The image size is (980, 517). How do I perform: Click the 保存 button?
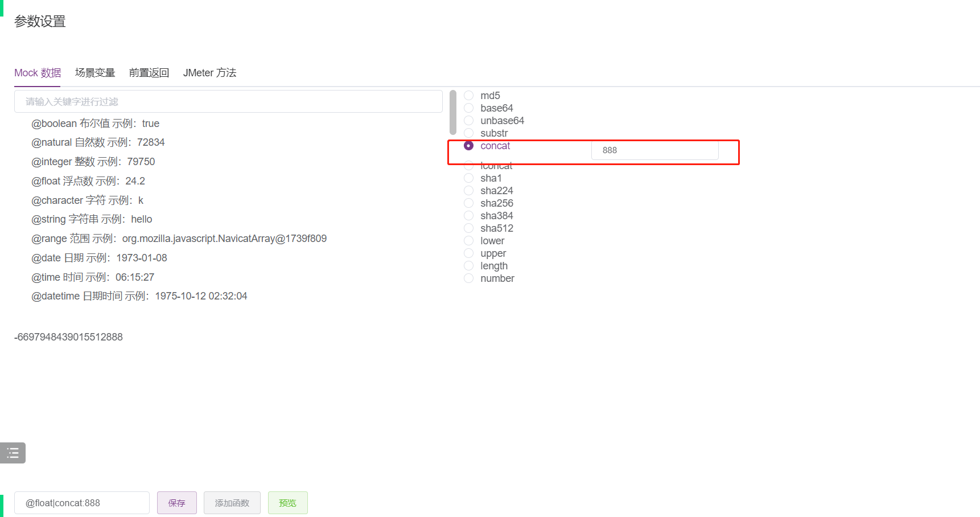point(176,503)
